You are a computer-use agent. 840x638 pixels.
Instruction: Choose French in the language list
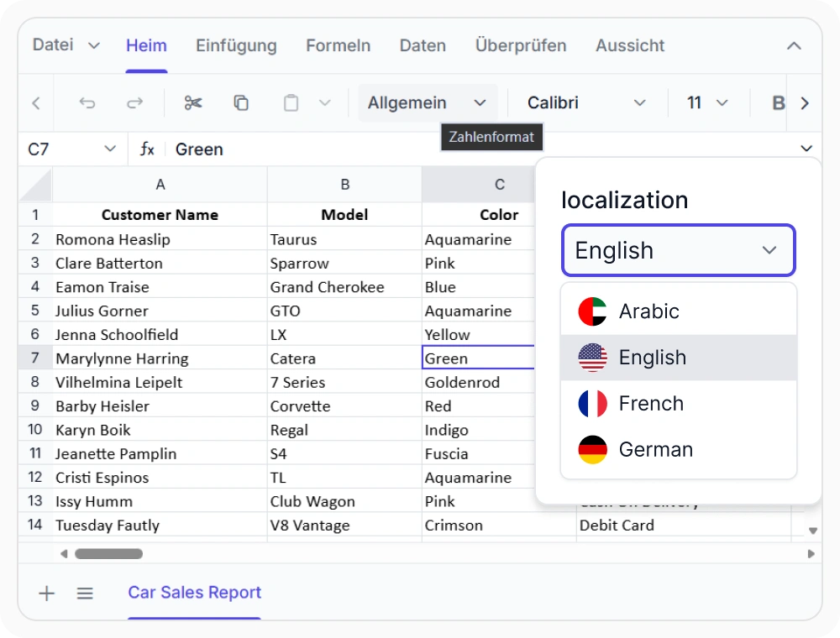[x=679, y=404]
